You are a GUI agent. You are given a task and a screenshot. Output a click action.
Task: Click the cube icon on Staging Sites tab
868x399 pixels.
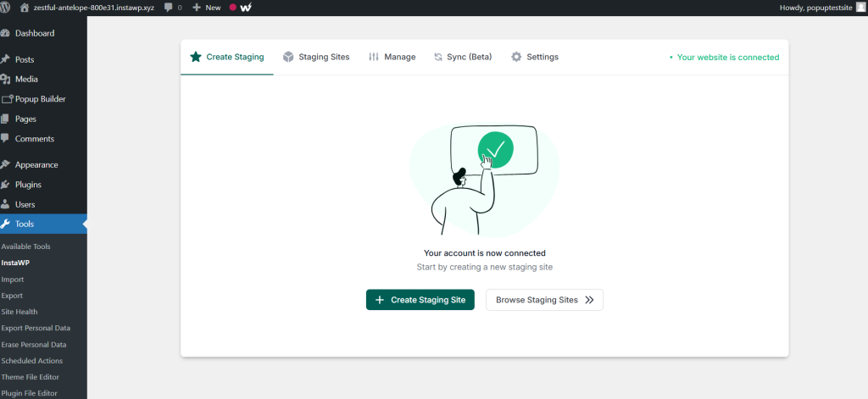coord(288,57)
